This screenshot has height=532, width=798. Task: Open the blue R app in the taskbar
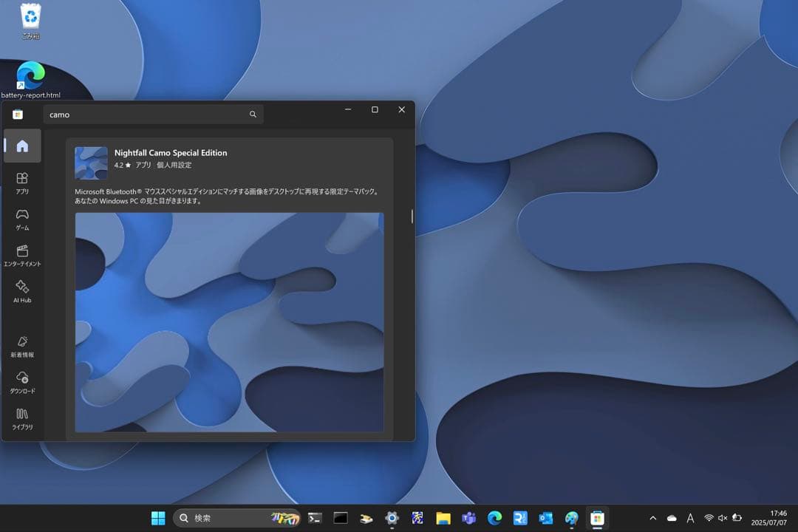520,518
